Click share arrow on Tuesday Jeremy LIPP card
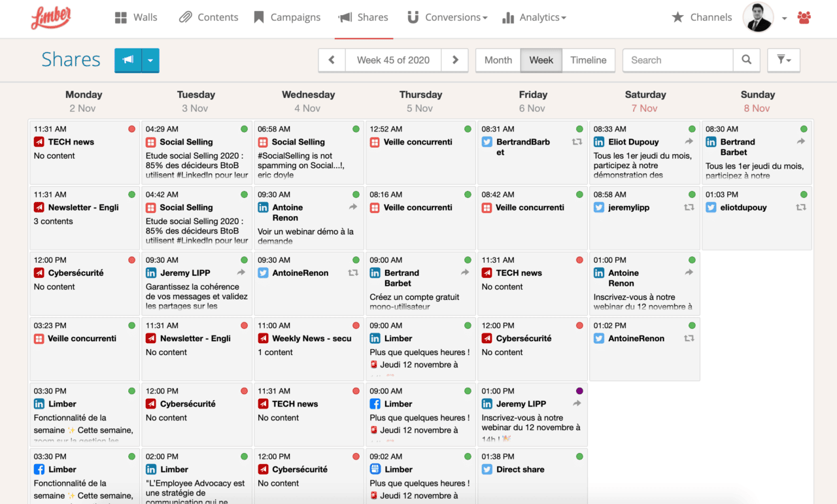 pyautogui.click(x=241, y=273)
